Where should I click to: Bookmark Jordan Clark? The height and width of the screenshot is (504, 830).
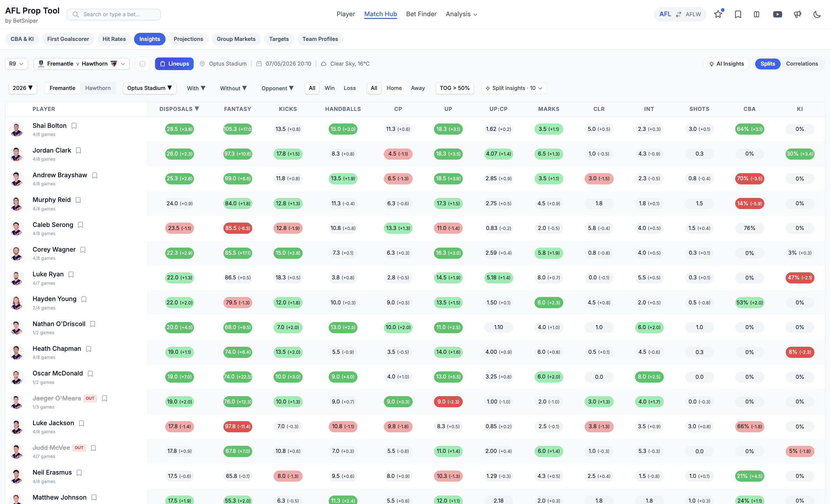coord(79,151)
